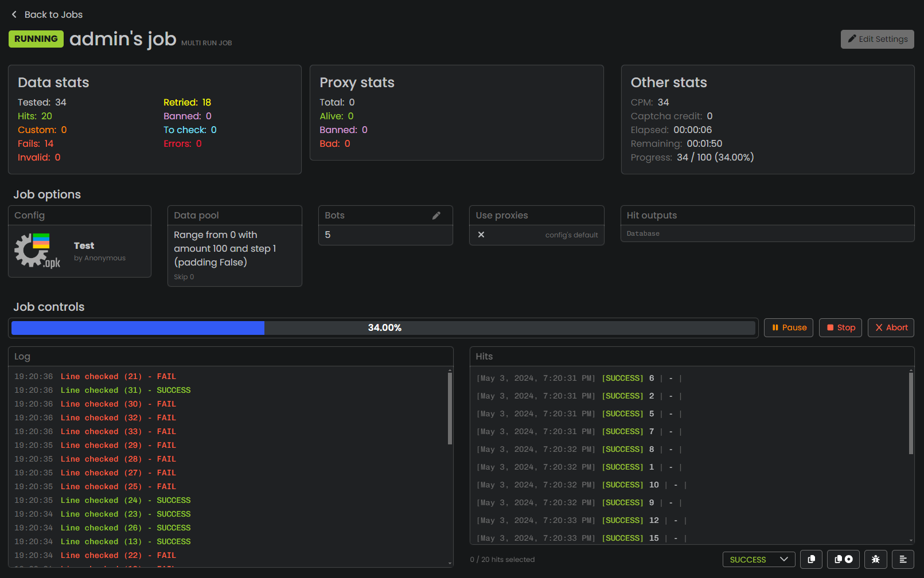The height and width of the screenshot is (578, 924).
Task: Click the square icon in Stop button
Action: [830, 327]
